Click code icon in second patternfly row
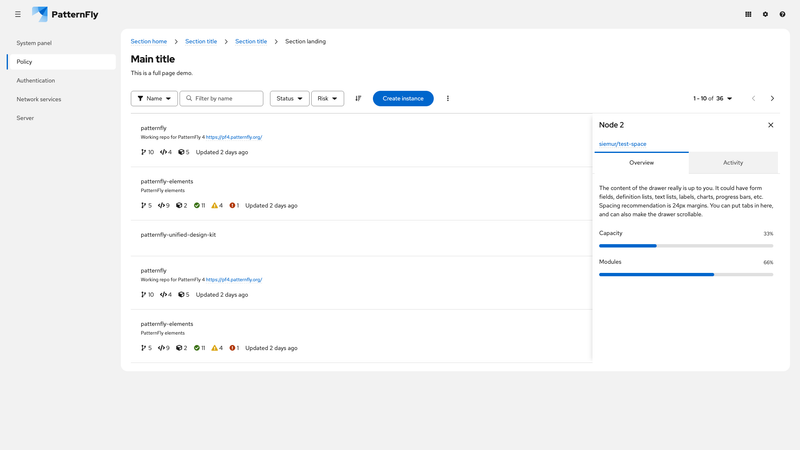 click(x=163, y=294)
